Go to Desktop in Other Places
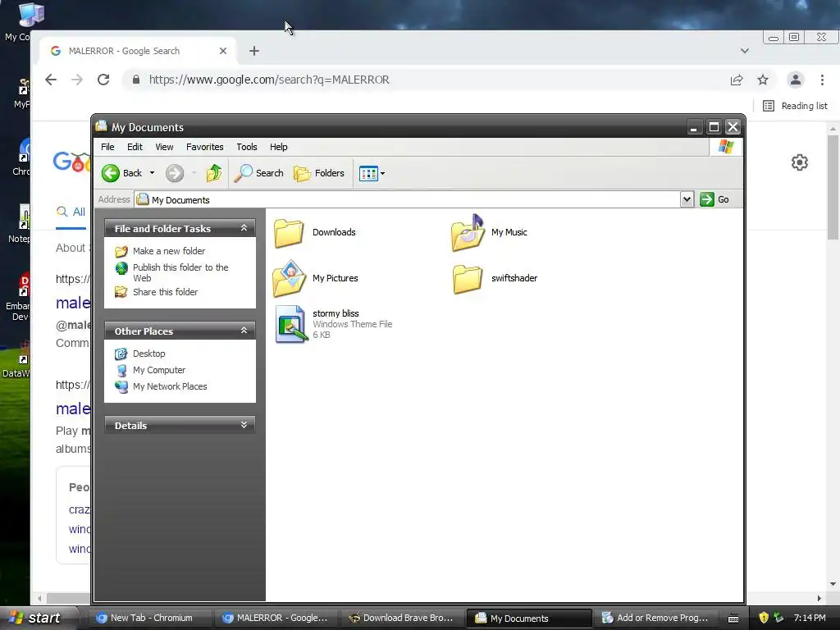Image resolution: width=840 pixels, height=630 pixels. (149, 354)
